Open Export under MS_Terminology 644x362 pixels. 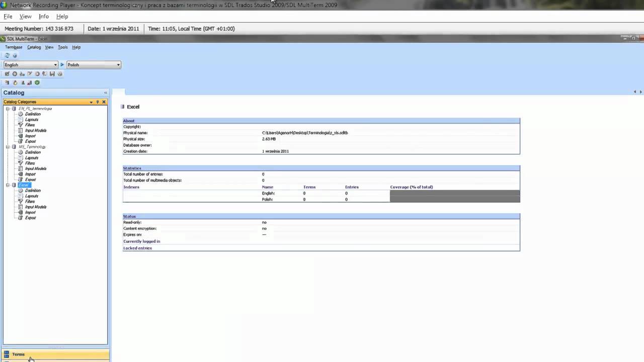[x=31, y=179]
